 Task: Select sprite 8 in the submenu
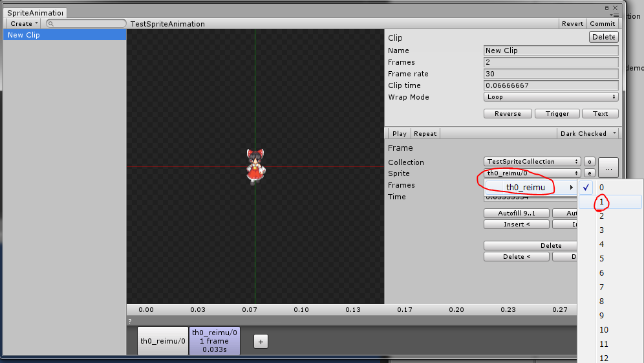pyautogui.click(x=610, y=302)
